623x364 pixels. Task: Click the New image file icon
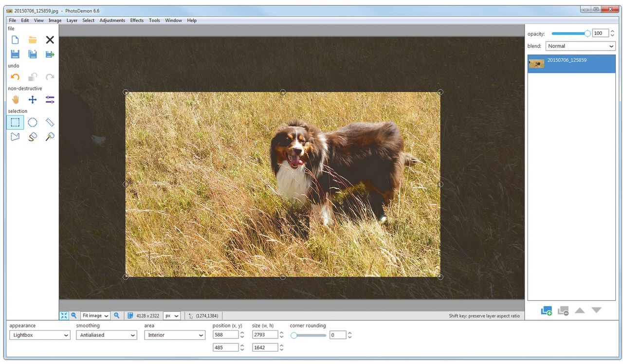pos(15,40)
